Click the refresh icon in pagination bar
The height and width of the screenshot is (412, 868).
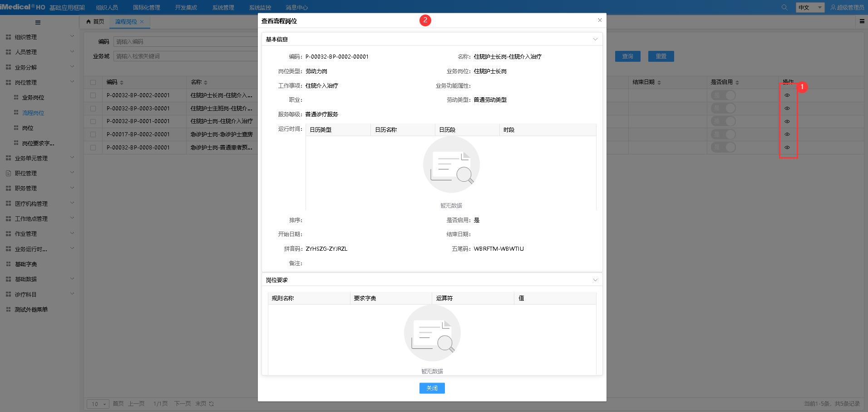(x=212, y=404)
